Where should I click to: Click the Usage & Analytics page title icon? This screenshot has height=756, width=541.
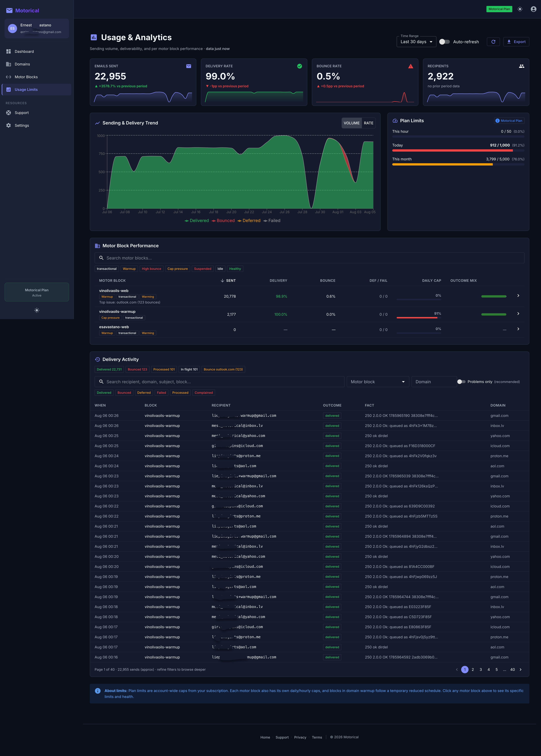[94, 38]
